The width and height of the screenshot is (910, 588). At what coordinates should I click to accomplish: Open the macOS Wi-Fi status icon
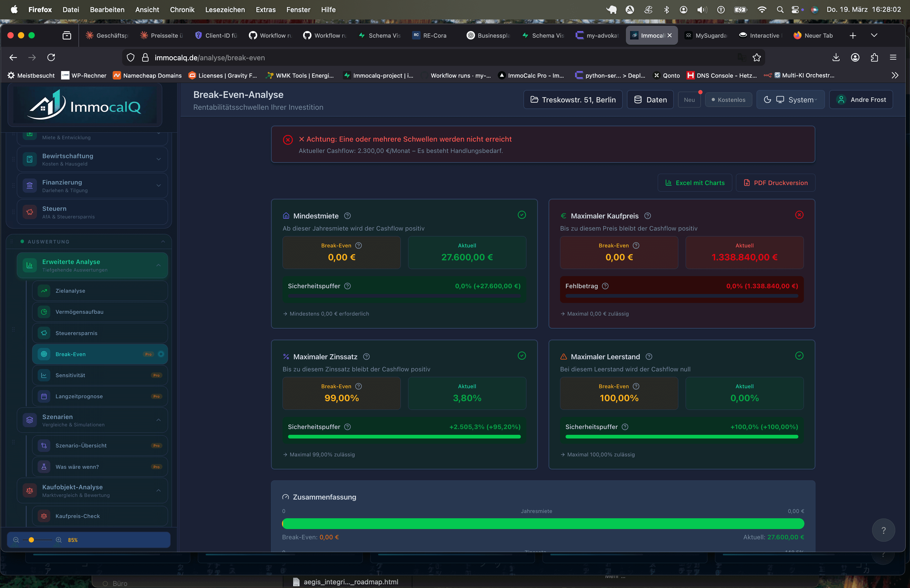coord(761,10)
